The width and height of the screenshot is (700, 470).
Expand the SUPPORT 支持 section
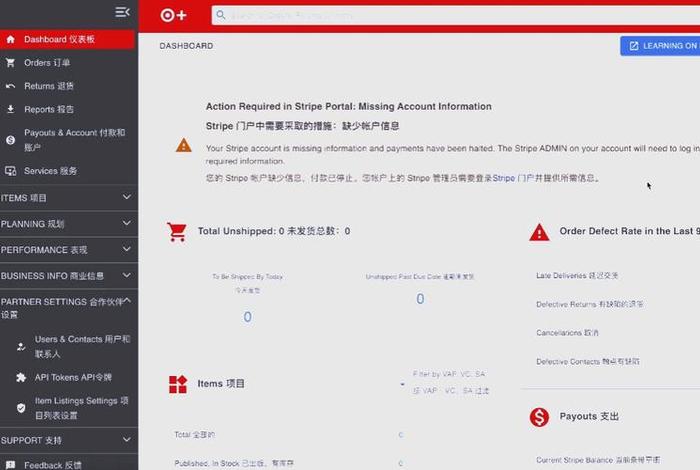click(x=69, y=440)
